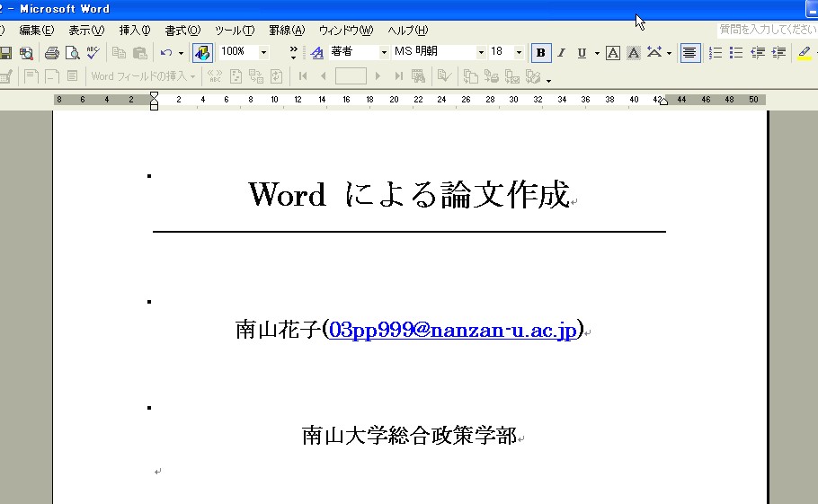Click Merge to E-mail icon
The width and height of the screenshot is (818, 504).
512,76
